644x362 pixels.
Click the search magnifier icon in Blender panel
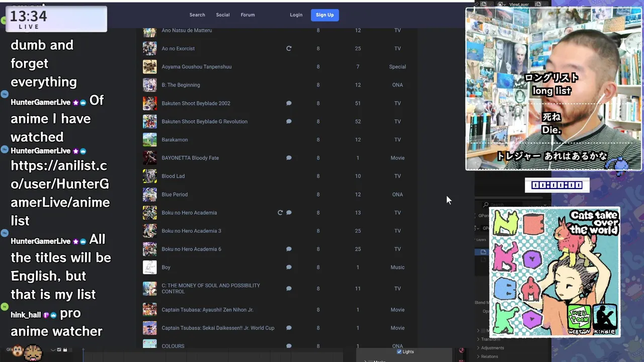click(486, 205)
